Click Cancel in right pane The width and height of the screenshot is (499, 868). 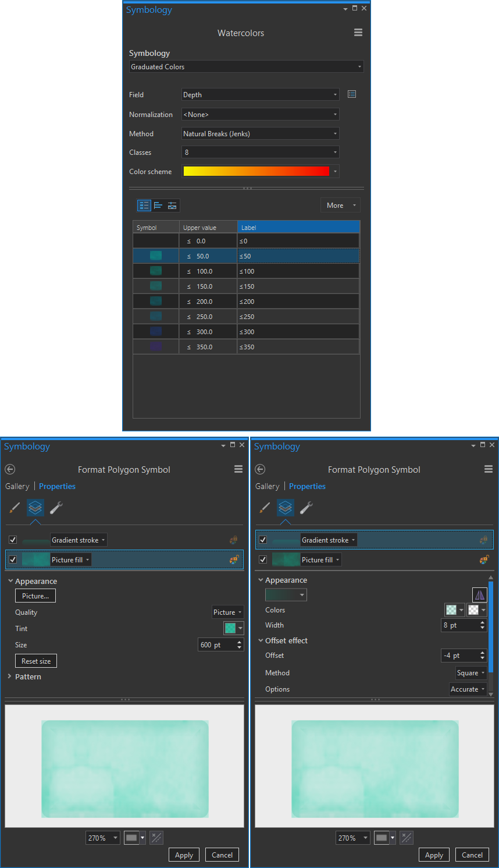tap(472, 855)
